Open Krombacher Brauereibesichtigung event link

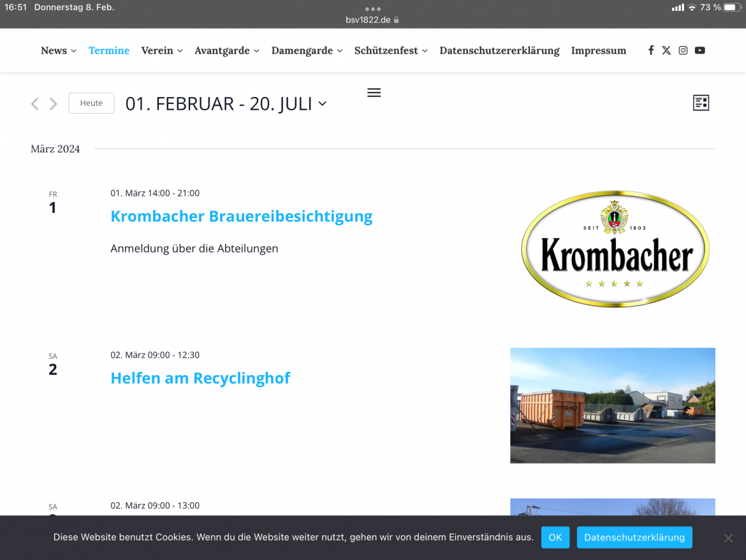point(241,216)
